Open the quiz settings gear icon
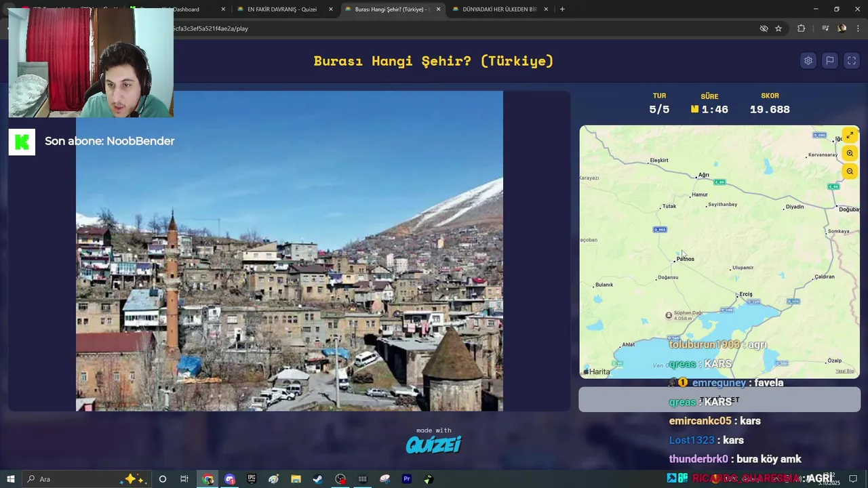Screen dimensions: 868x488 [x=808, y=60]
